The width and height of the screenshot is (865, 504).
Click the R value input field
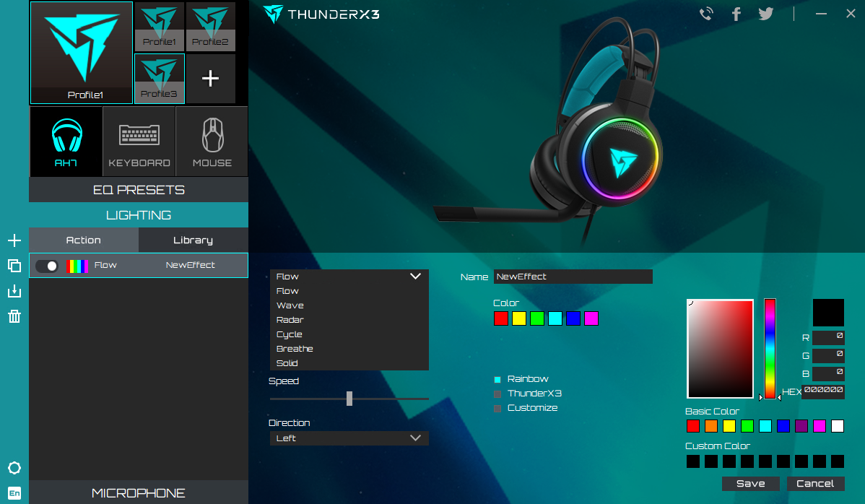click(x=828, y=337)
